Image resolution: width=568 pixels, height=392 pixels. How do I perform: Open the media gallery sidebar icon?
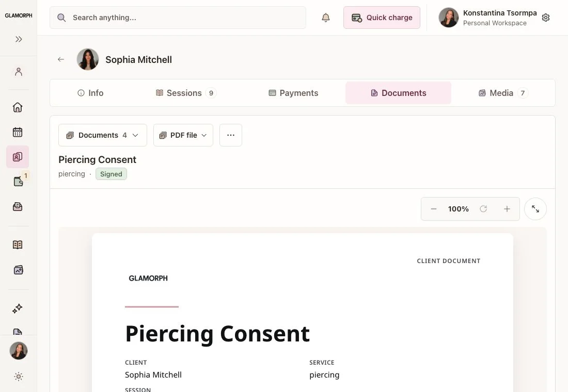[x=18, y=270]
